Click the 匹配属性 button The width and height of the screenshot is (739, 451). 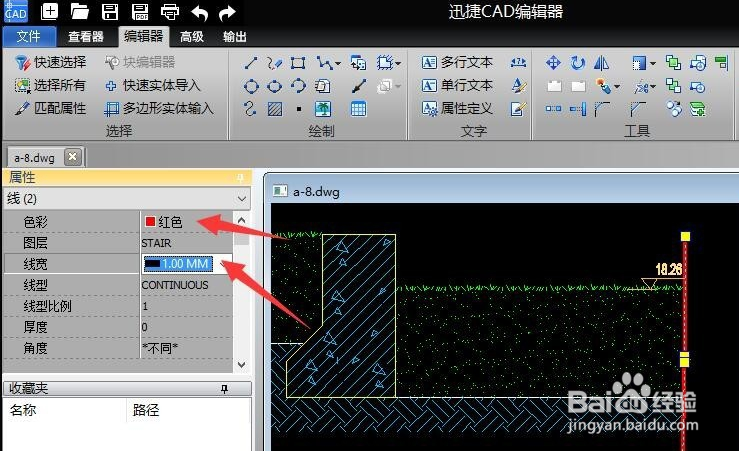[50, 108]
